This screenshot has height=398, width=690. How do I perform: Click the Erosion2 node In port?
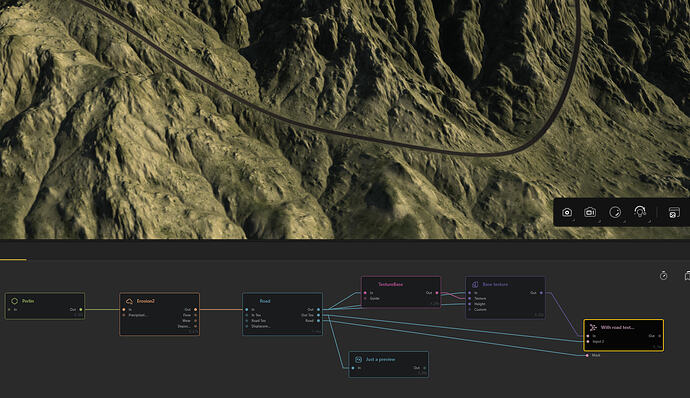[x=124, y=310]
